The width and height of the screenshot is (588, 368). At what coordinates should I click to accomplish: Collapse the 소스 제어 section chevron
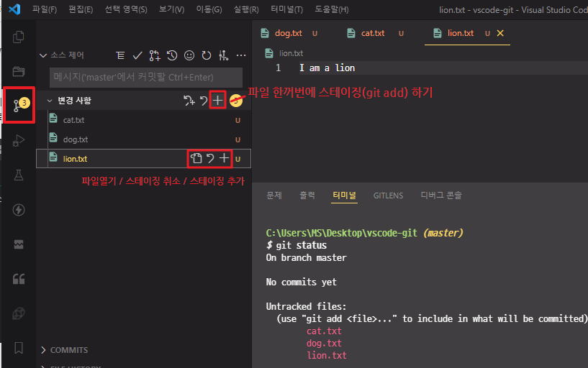43,55
